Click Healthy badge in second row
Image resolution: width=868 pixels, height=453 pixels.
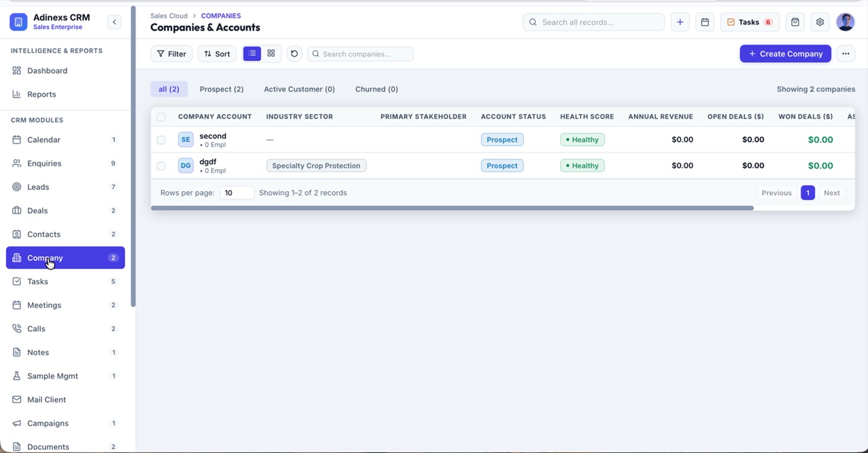582,140
